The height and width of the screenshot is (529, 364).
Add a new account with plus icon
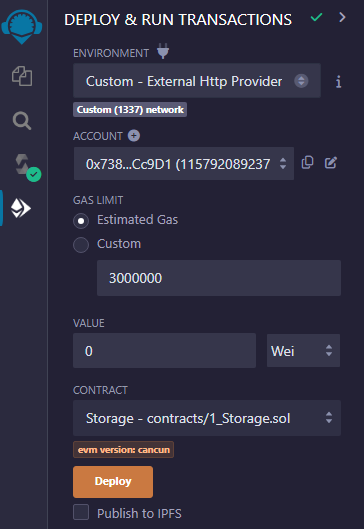point(134,136)
